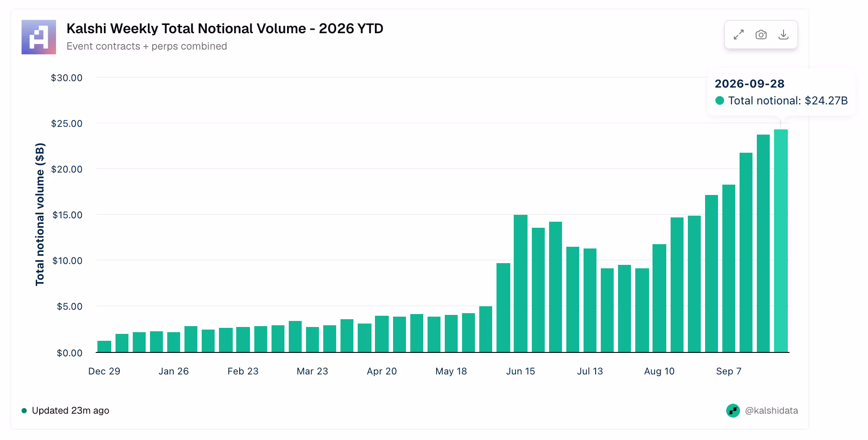Download chart data with download icon
The height and width of the screenshot is (440, 868).
[784, 35]
